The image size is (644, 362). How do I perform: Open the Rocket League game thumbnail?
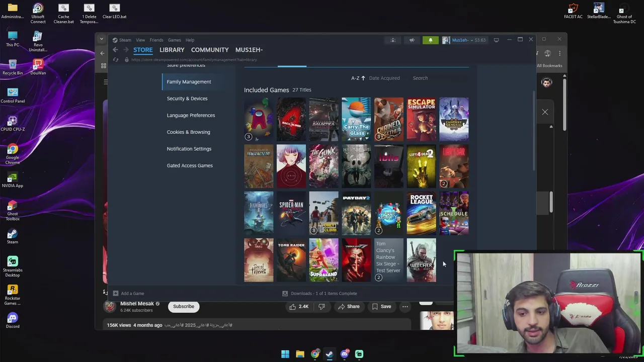point(421,213)
